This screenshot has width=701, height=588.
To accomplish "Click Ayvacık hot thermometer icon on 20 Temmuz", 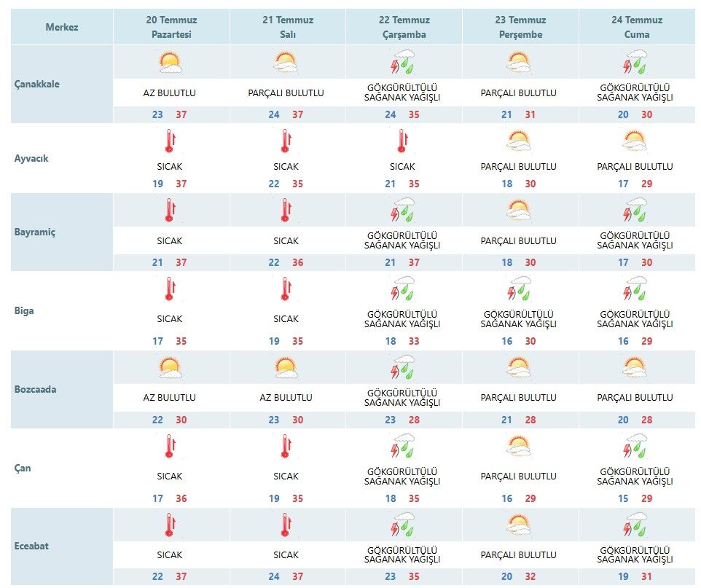I will pos(170,141).
